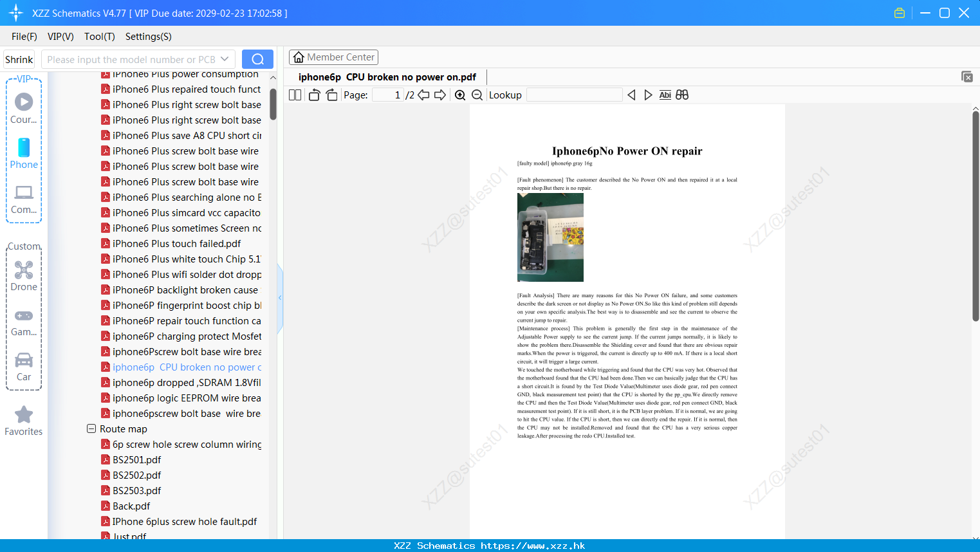
Task: Click the binoculars search icon
Action: pyautogui.click(x=682, y=95)
